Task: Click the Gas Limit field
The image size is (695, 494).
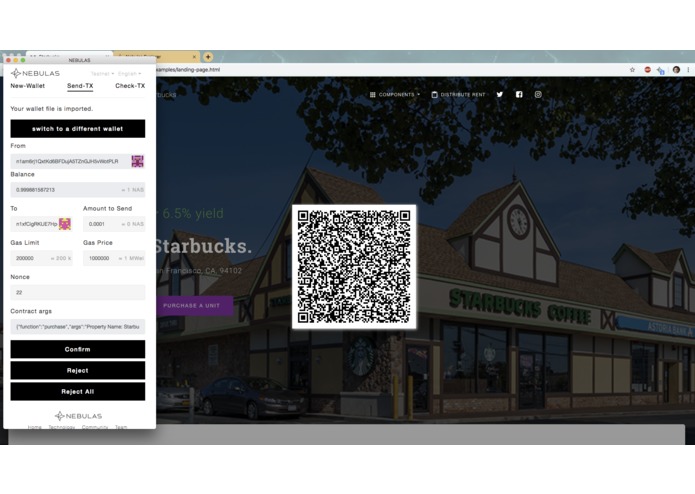Action: [41, 258]
